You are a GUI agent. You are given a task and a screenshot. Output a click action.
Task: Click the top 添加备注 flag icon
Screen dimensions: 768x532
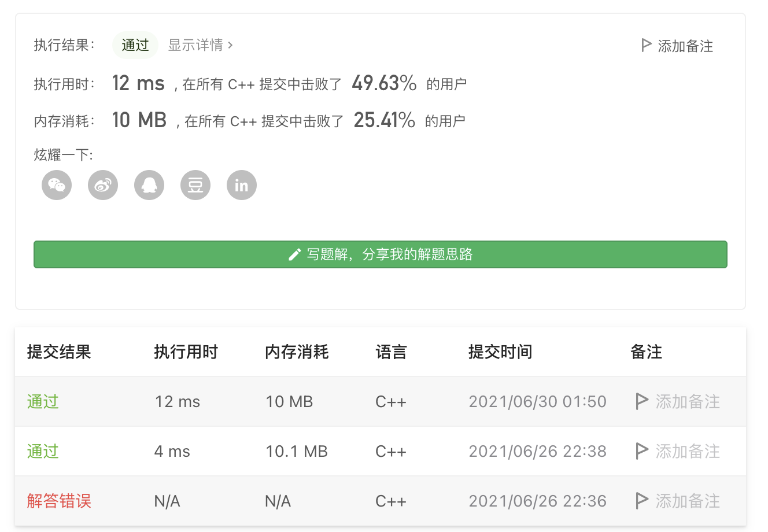tap(647, 45)
